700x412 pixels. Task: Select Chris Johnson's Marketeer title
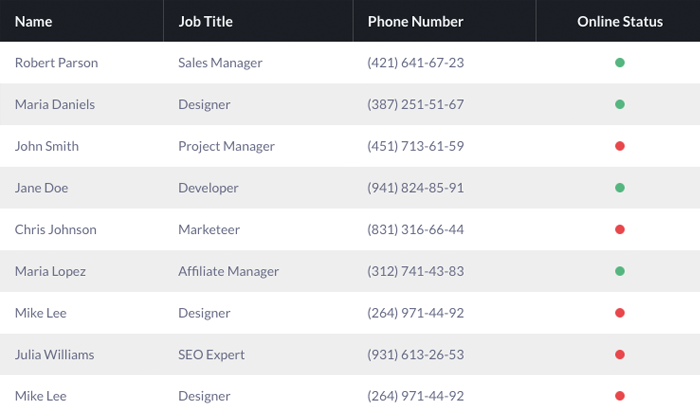[x=209, y=229]
